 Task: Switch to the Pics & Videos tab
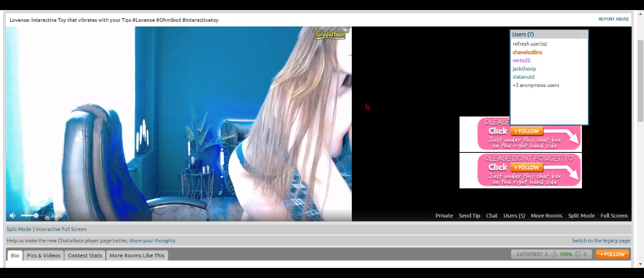(44, 255)
